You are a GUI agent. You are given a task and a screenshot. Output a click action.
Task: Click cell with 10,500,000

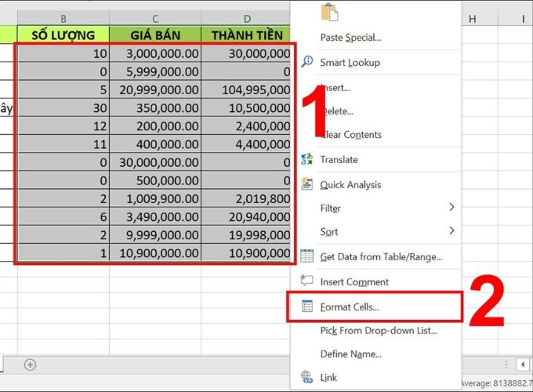[246, 107]
